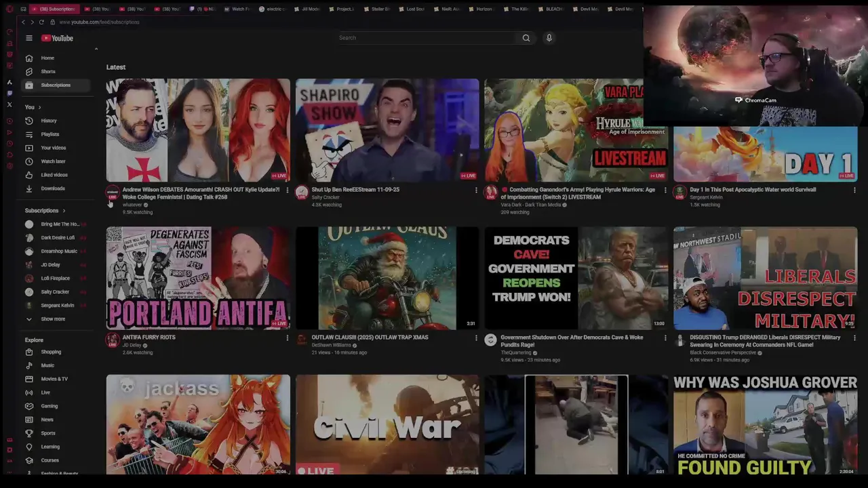Open Liberals Disrespect Military thumbnail
Screen dimensions: 868x488
tap(766, 278)
